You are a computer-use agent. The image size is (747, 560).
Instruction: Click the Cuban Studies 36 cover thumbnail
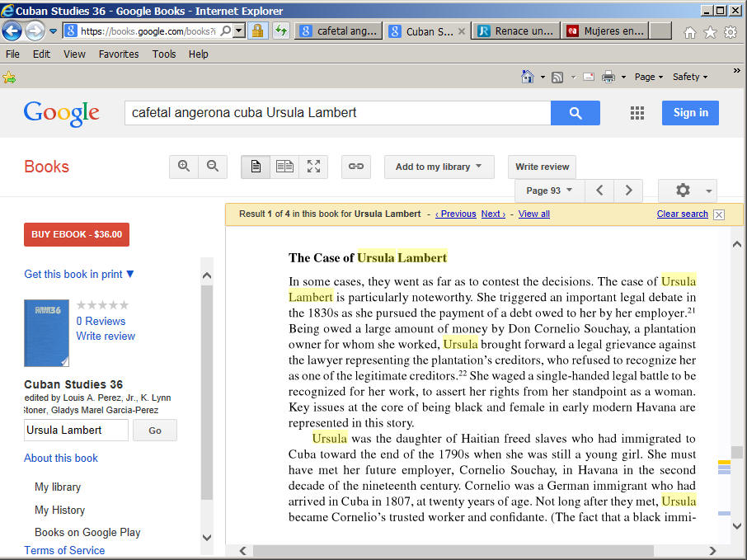point(47,333)
